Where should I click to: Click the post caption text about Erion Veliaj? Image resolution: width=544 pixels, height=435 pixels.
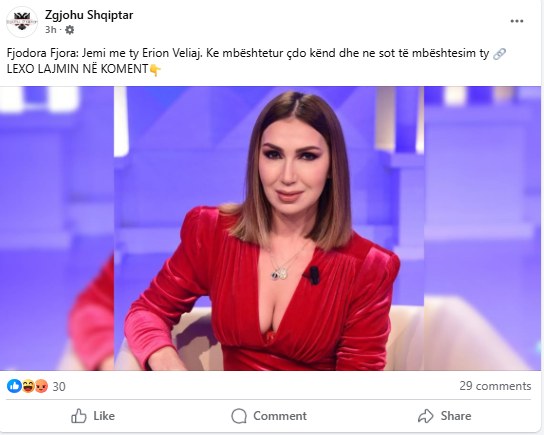248,53
